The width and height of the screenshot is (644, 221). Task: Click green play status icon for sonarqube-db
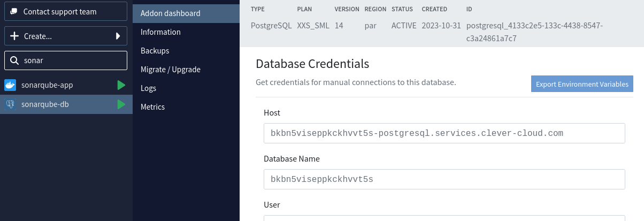pos(121,104)
